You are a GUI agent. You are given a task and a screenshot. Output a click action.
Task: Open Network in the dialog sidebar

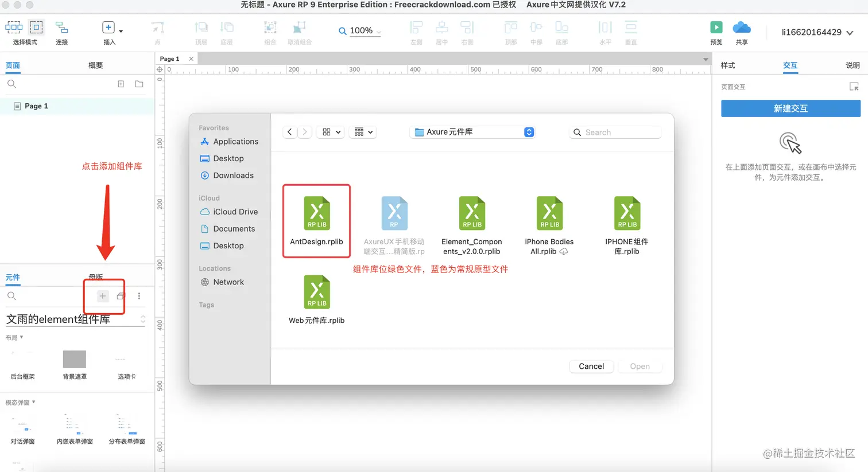(222, 282)
